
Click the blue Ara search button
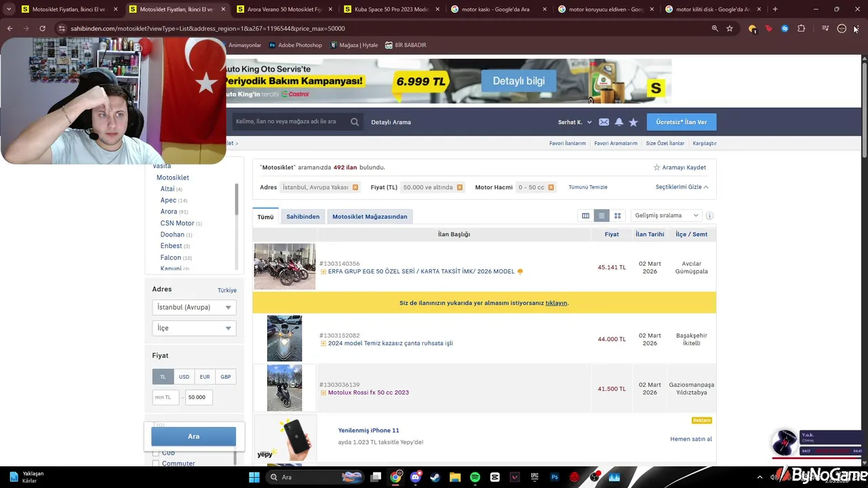pos(193,436)
